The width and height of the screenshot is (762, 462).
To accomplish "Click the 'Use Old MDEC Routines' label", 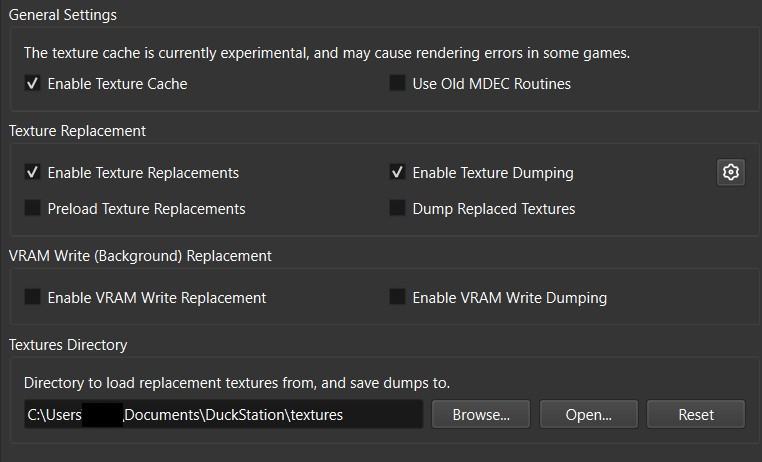I will coord(491,84).
